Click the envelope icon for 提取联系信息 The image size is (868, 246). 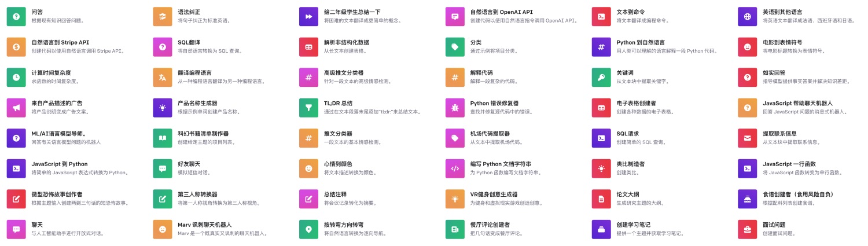[748, 138]
